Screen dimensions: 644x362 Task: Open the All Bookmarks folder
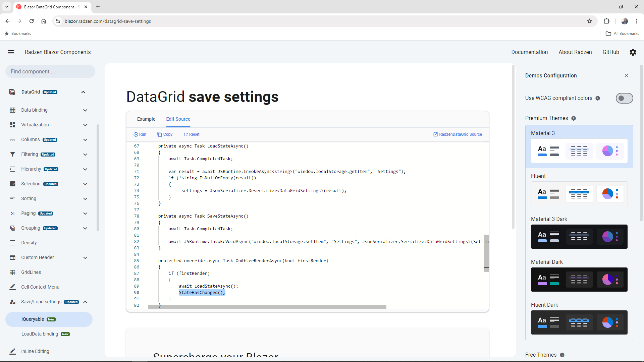(x=622, y=34)
